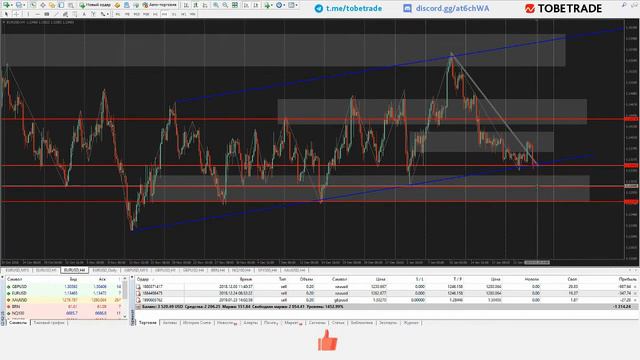Switch timeframe to D1
Viewport: 640px width, 360px height.
[x=174, y=14]
